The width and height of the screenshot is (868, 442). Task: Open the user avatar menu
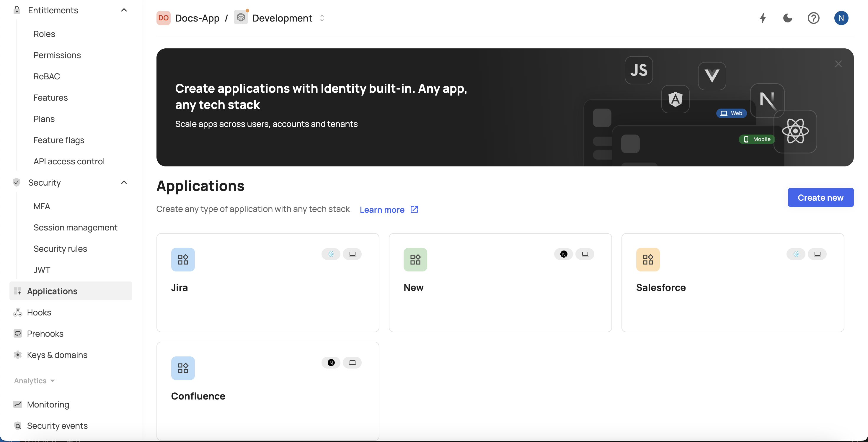click(x=841, y=18)
